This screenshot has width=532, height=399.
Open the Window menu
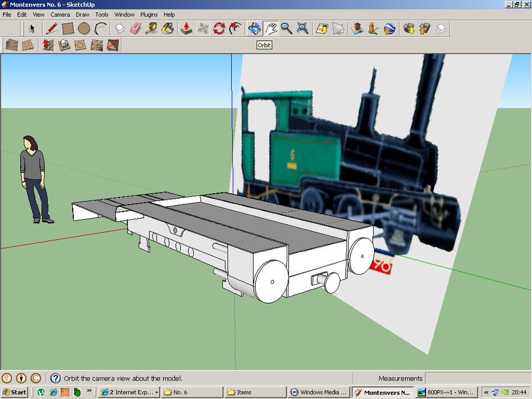click(x=124, y=15)
